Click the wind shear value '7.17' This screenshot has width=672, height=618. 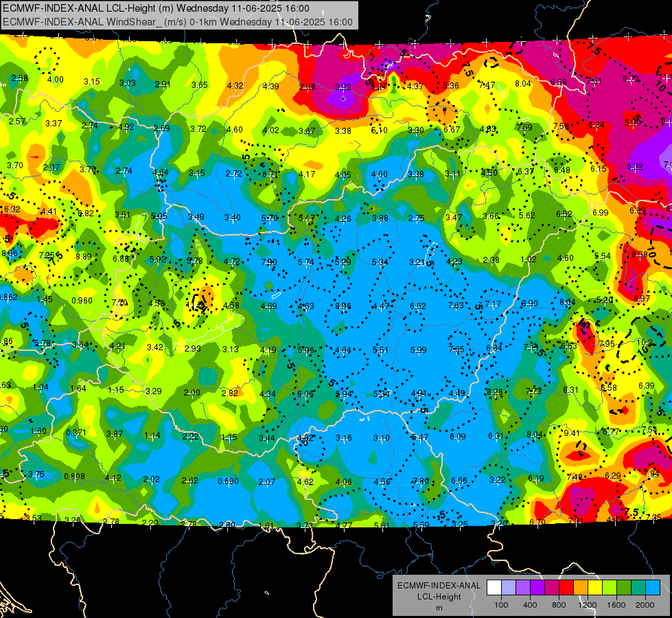point(493,304)
